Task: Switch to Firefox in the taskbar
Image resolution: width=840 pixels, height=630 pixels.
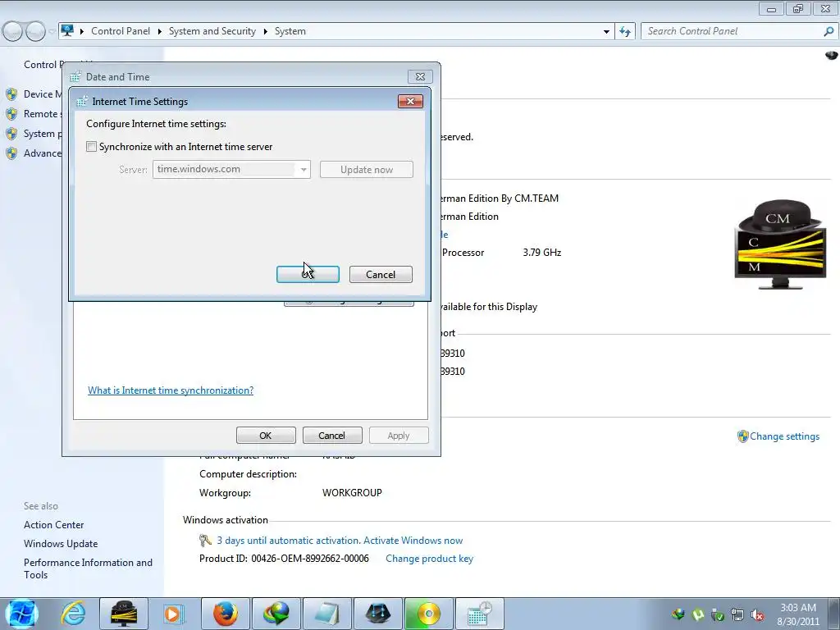Action: coord(226,614)
